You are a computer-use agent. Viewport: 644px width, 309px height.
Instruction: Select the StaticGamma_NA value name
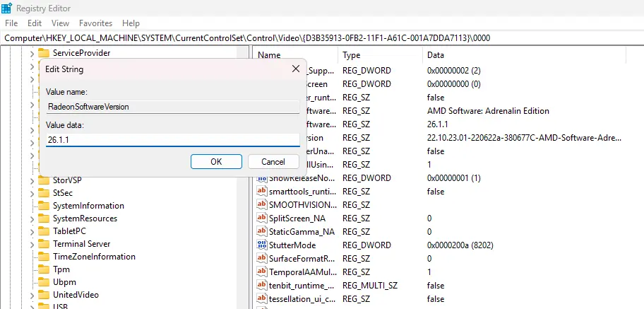(x=302, y=232)
